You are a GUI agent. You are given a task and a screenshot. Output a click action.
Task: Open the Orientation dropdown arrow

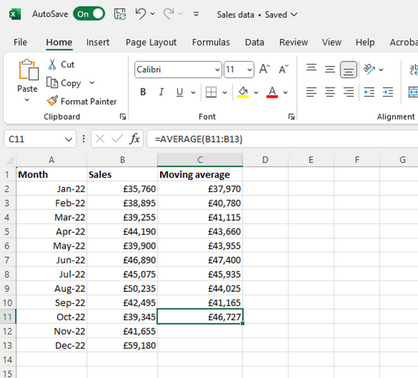coord(381,70)
